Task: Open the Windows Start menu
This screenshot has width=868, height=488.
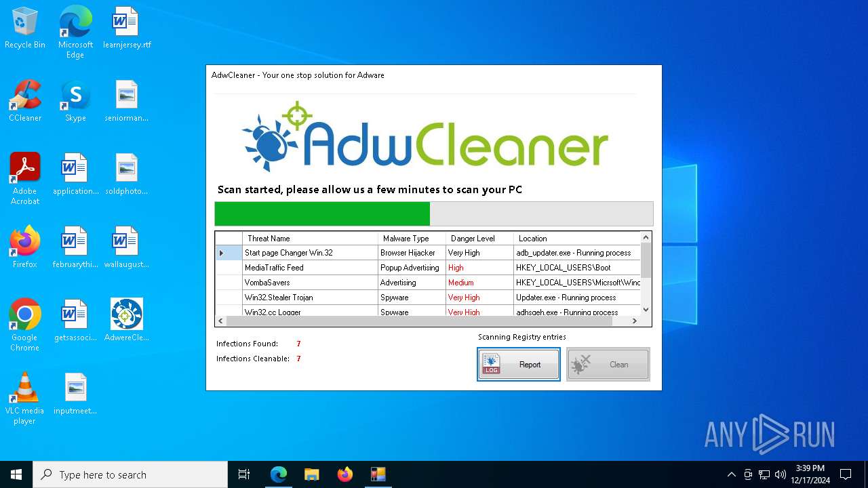Action: tap(16, 474)
